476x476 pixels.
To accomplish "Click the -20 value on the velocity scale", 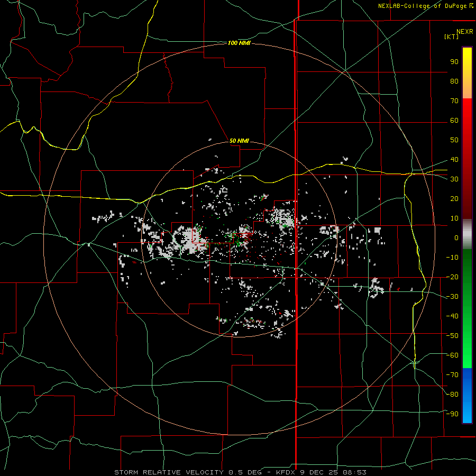I will coord(452,277).
